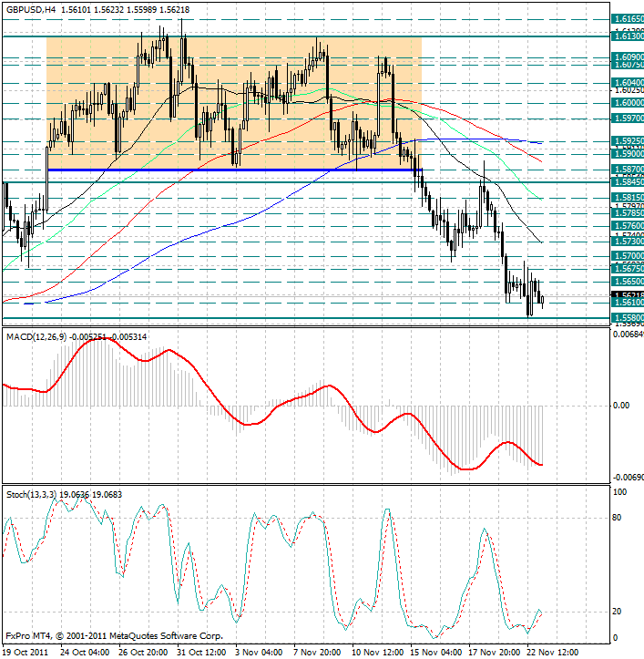The height and width of the screenshot is (659, 644).
Task: Click the 15 Nov 04:00 time label
Action: coord(435,651)
